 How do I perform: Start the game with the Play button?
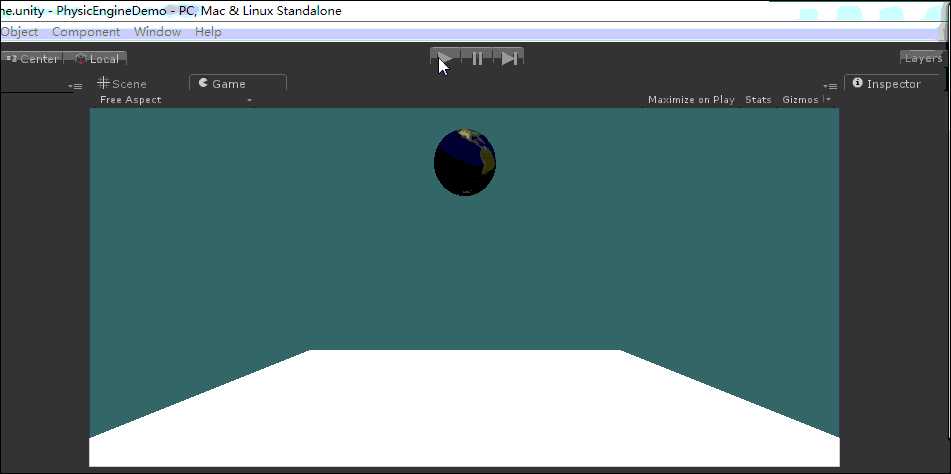tap(446, 58)
